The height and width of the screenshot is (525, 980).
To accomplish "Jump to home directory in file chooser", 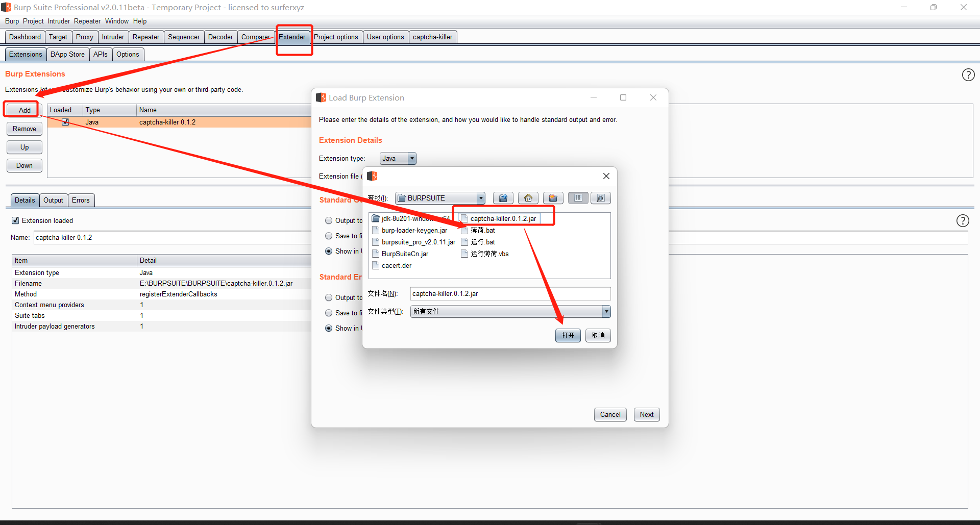I will (528, 198).
